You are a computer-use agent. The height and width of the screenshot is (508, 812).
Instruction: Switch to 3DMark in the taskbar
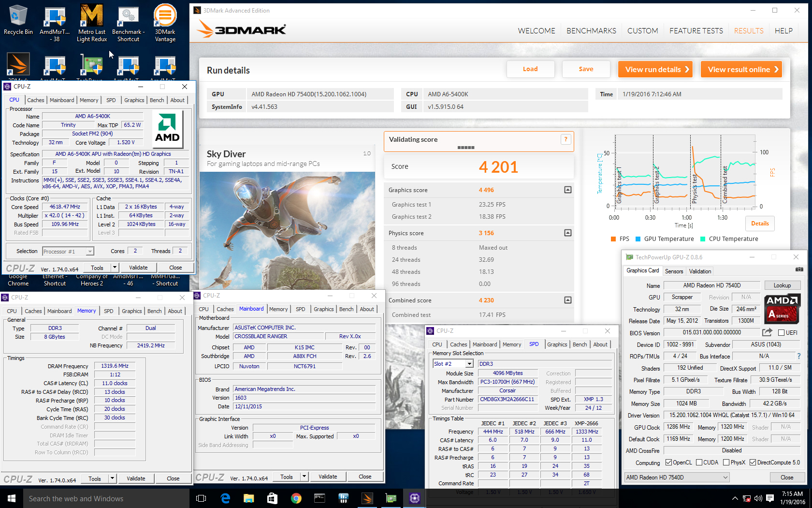(x=367, y=498)
